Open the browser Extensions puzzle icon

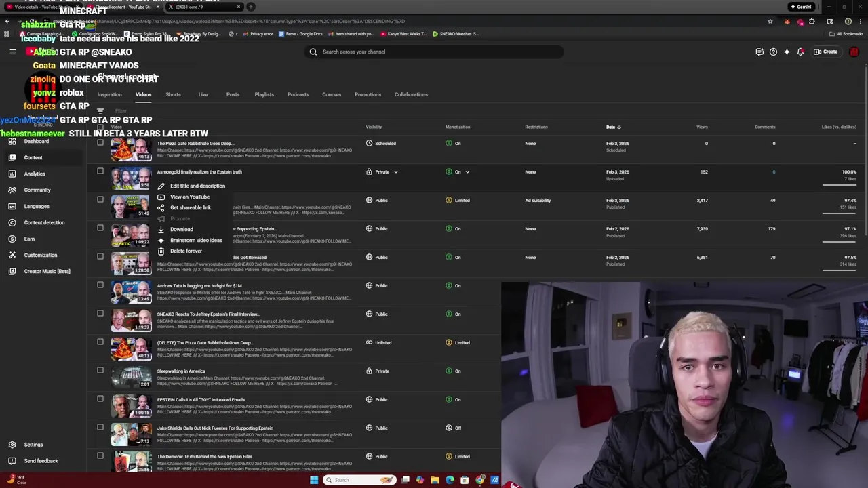[x=812, y=21]
